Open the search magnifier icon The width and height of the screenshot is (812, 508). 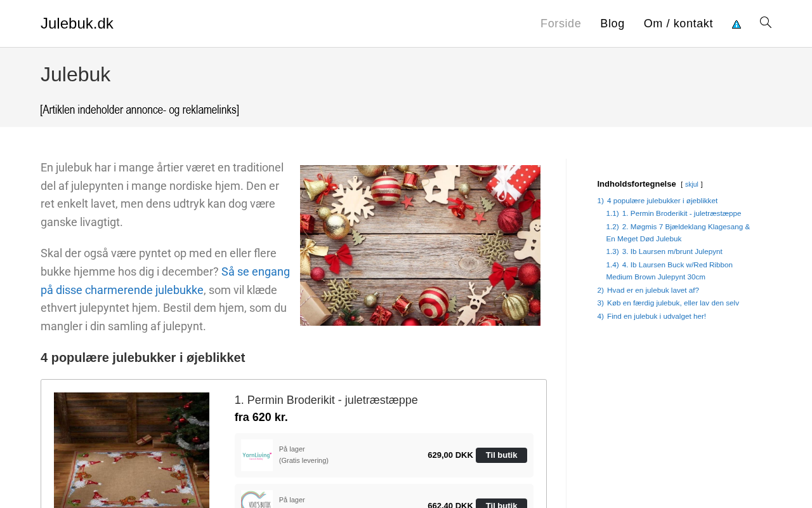click(x=766, y=23)
